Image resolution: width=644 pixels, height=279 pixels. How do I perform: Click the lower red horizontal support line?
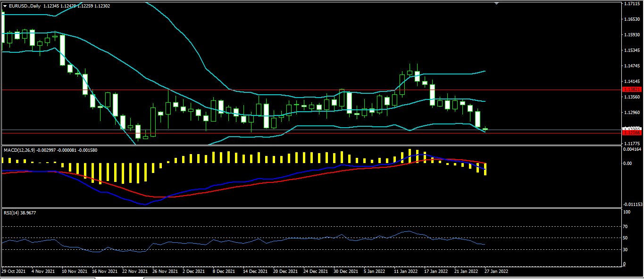tap(283, 133)
